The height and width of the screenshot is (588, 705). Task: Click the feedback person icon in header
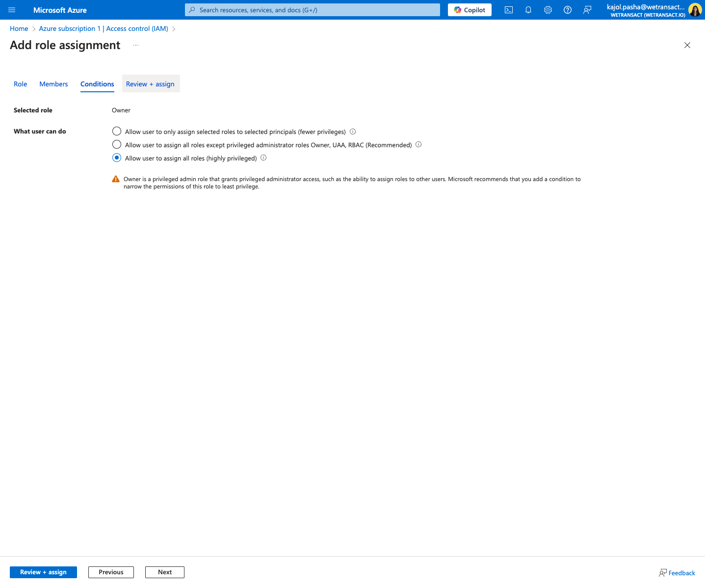coord(587,10)
